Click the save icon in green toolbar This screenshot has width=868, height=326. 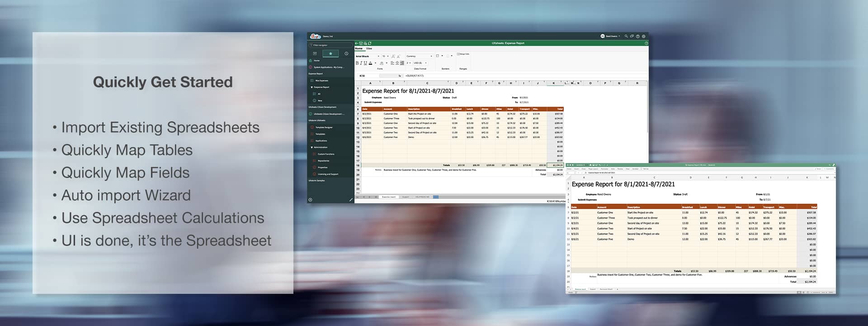[361, 43]
